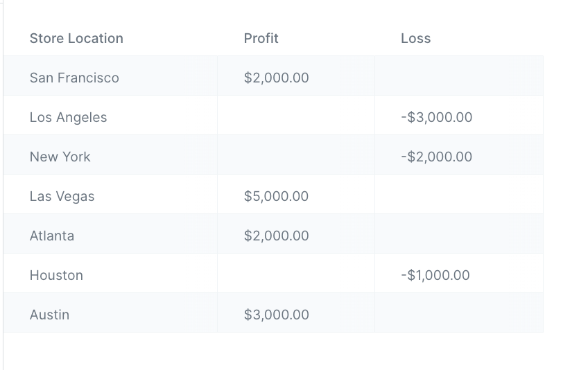Screen dimensions: 588x370
Task: Select Atlanta's $2,000.00 profit cell
Action: coord(276,236)
